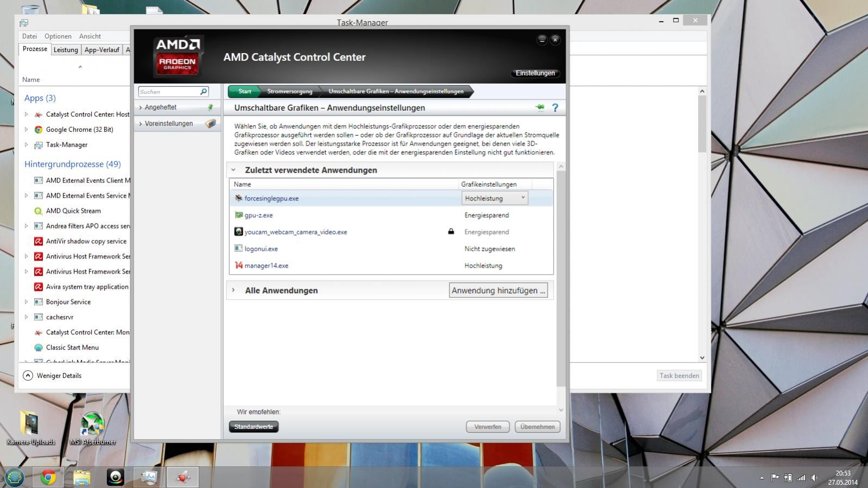Image resolution: width=868 pixels, height=488 pixels.
Task: Expand Voreinstellungen sidebar section
Action: coord(141,124)
